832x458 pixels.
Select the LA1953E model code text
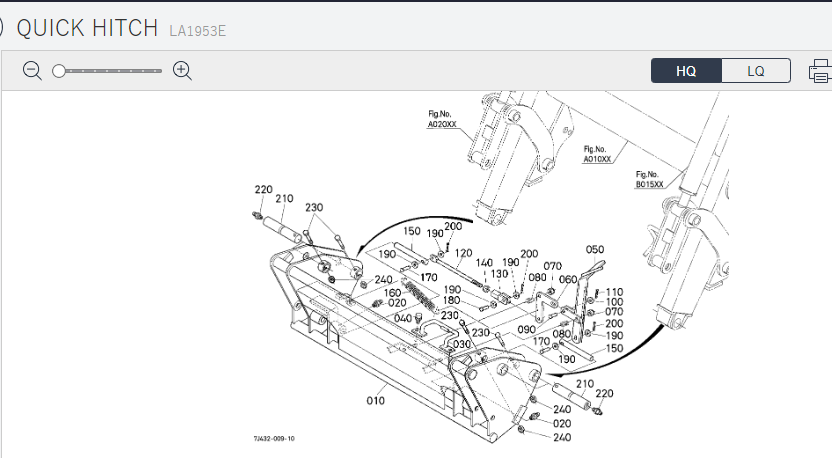pos(197,30)
